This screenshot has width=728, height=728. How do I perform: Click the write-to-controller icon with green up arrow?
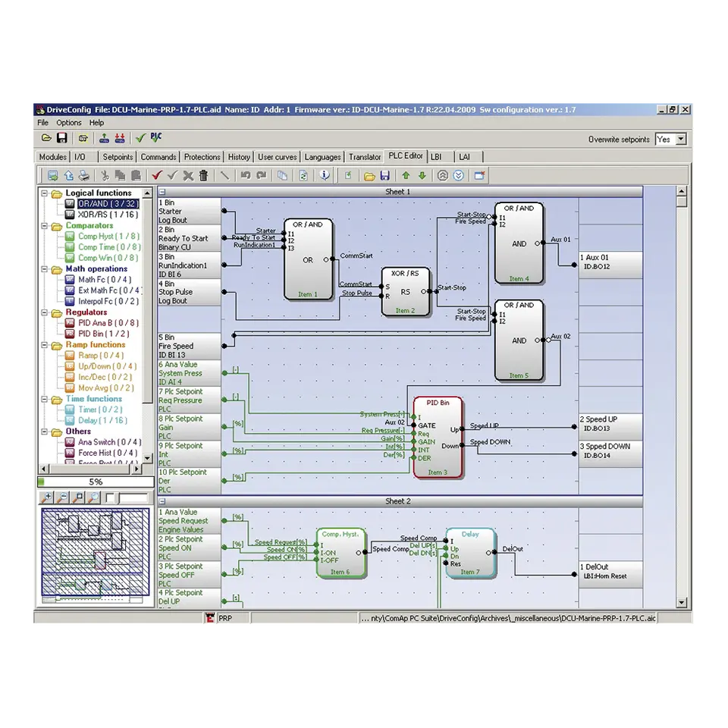(x=104, y=138)
